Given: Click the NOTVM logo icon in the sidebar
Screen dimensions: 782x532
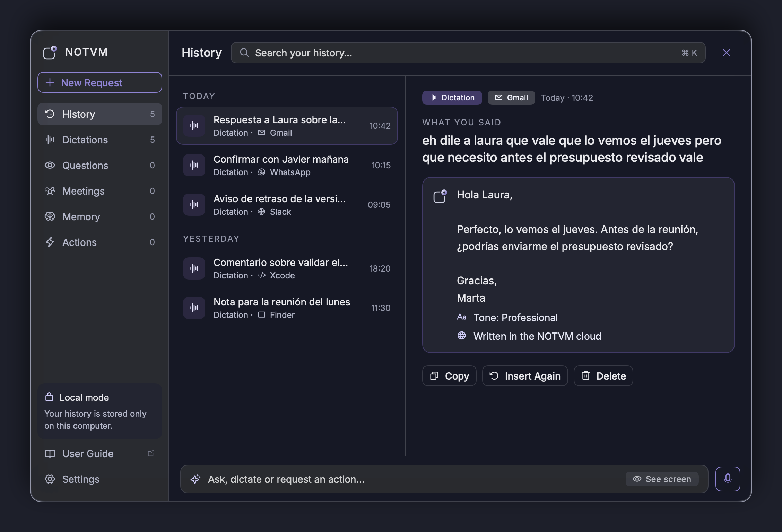Looking at the screenshot, I should coord(50,52).
